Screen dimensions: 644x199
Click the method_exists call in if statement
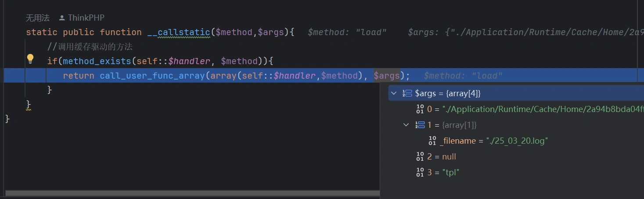pyautogui.click(x=97, y=61)
